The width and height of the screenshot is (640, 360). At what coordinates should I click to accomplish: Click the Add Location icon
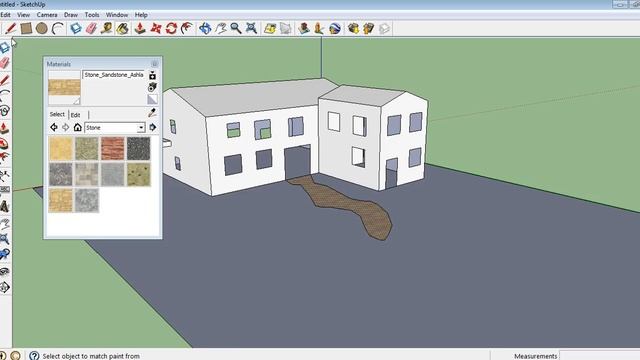(x=270, y=29)
